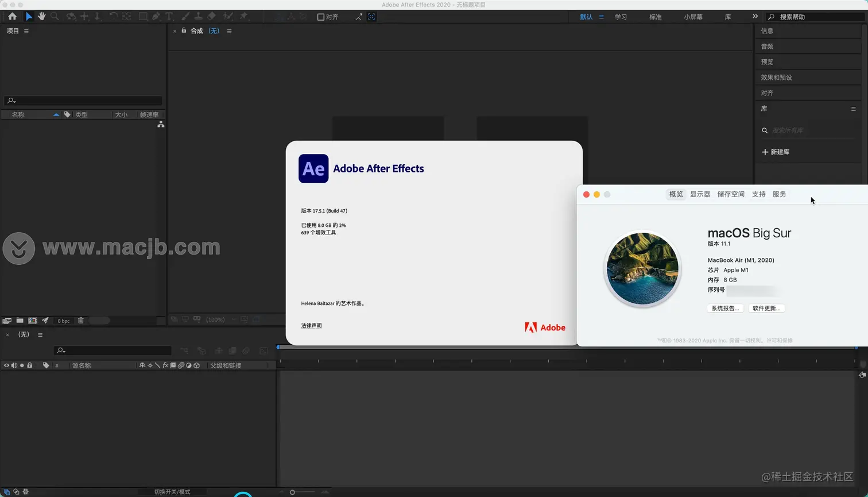Toggle the eye visibility column in the timeline
The height and width of the screenshot is (497, 868).
[6, 365]
